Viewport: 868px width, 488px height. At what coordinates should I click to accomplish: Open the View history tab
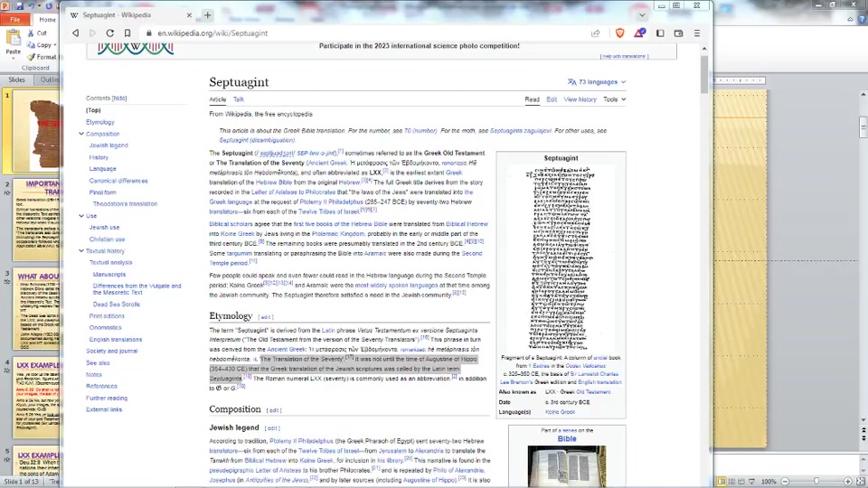[x=580, y=99]
